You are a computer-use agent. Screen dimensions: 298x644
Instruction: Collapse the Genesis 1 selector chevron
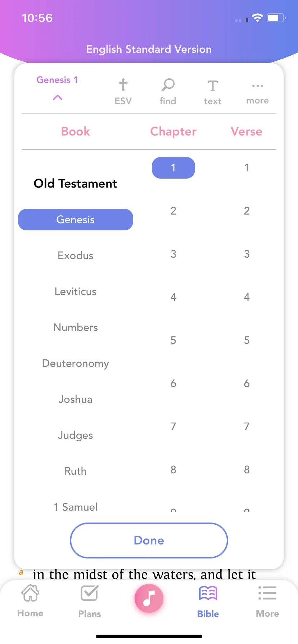[x=58, y=97]
